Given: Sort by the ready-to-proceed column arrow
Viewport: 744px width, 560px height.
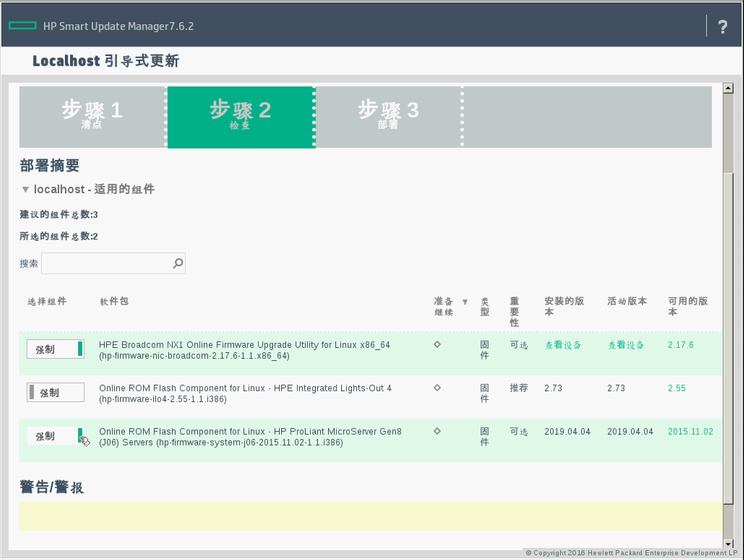Looking at the screenshot, I should [x=465, y=302].
